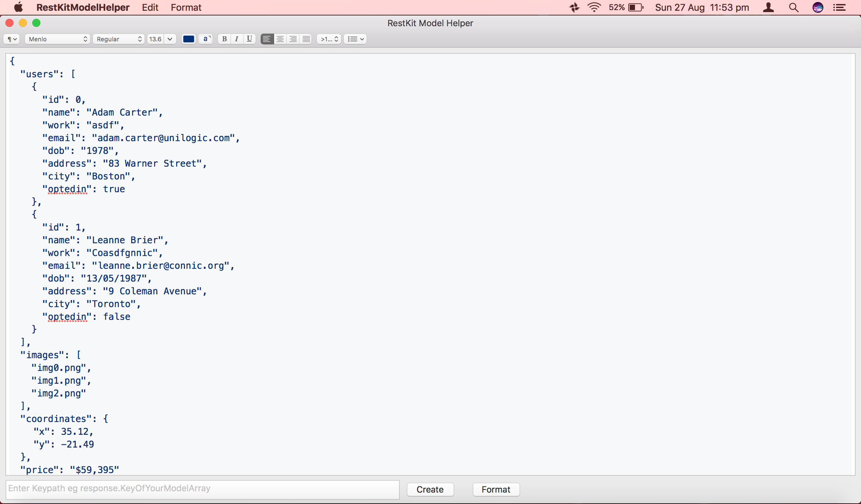The width and height of the screenshot is (861, 504).
Task: Open the RestKitModelHelper app menu
Action: point(83,7)
